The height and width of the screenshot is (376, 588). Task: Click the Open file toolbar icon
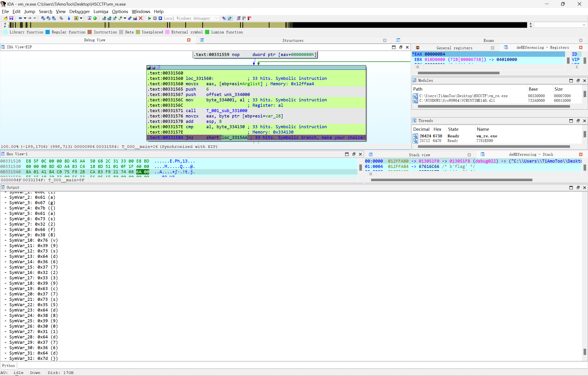[6, 18]
